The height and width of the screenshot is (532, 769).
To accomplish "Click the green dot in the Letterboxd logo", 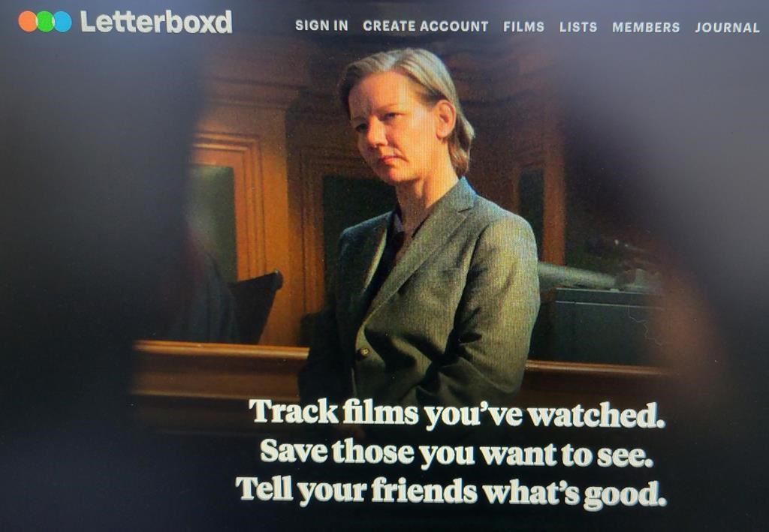I will coord(45,22).
